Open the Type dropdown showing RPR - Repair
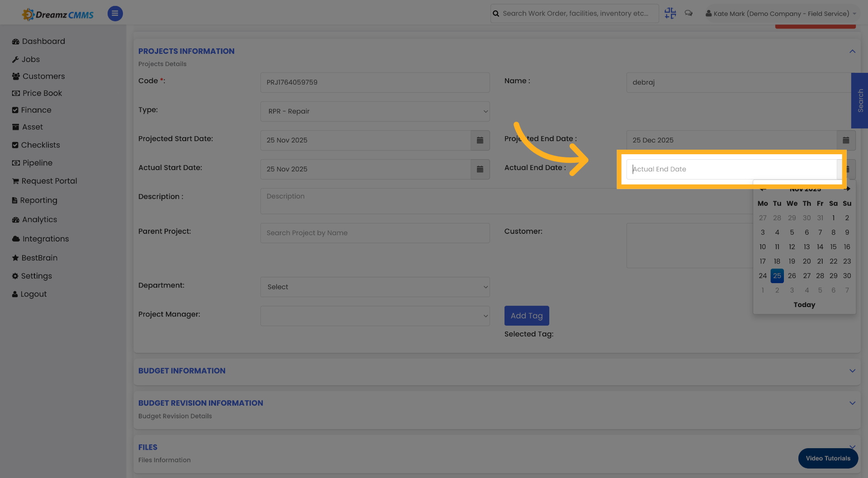 click(x=375, y=111)
